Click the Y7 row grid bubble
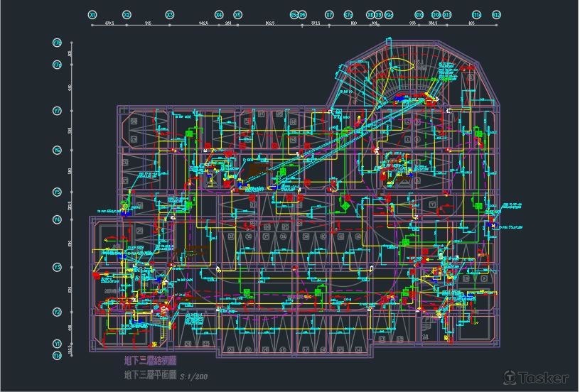580x392 pixels. pos(57,111)
